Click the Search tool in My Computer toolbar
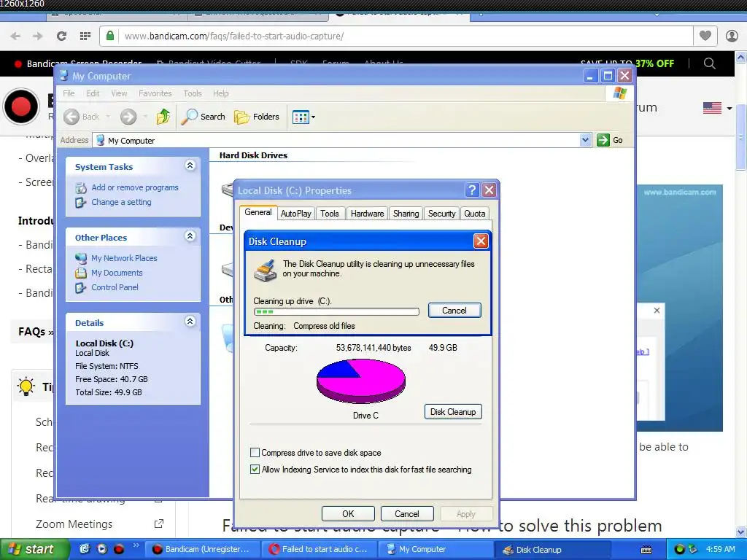 204,117
